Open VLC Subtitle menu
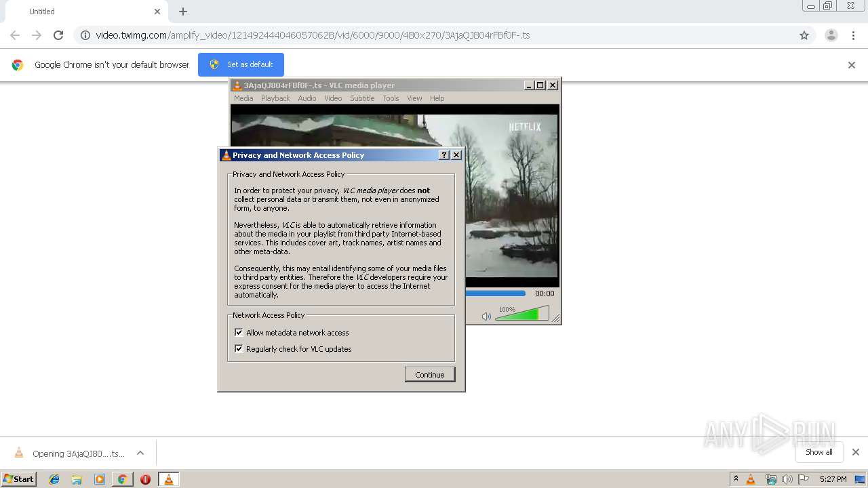This screenshot has height=488, width=868. click(x=362, y=98)
